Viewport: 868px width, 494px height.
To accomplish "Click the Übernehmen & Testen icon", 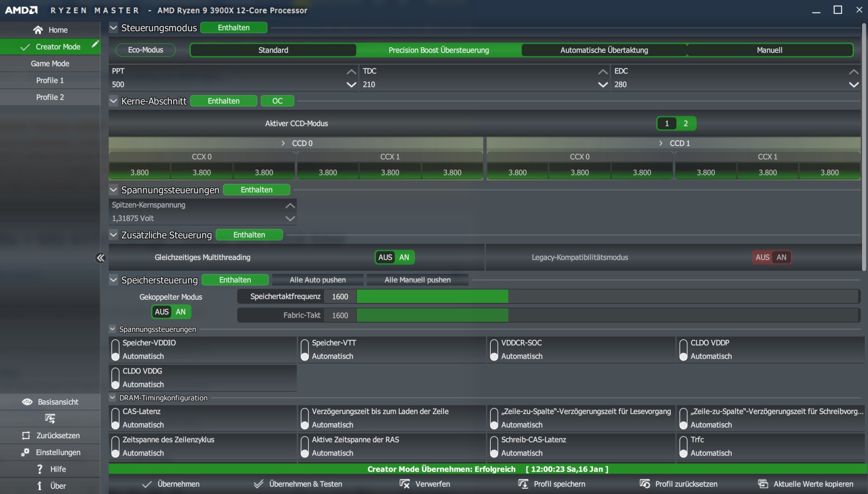I will (259, 484).
